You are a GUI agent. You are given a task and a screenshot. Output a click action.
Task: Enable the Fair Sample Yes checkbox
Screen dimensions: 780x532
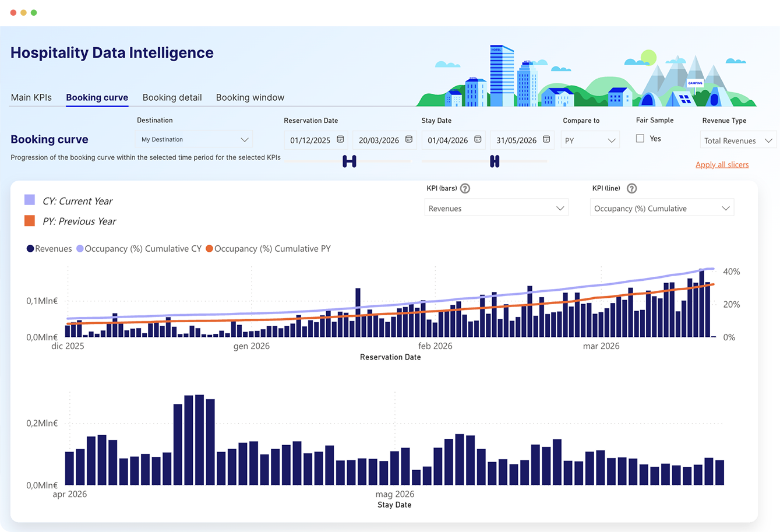pyautogui.click(x=640, y=139)
